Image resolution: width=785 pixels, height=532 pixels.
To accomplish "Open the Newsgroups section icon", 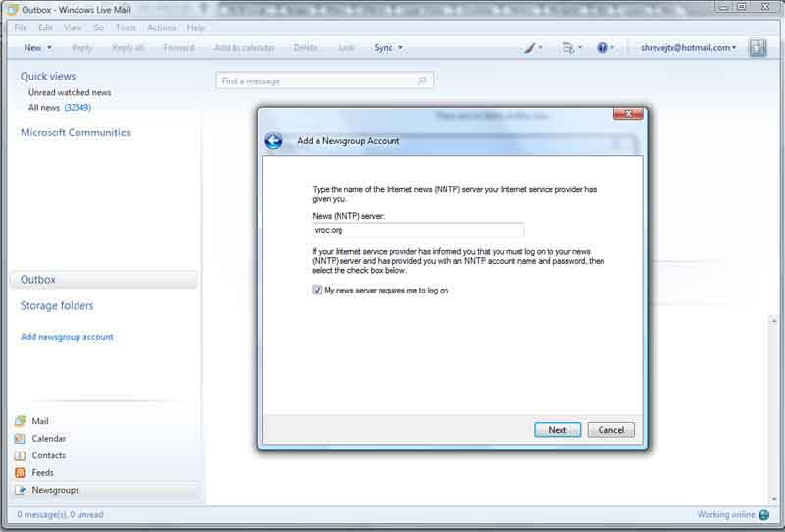I will click(x=20, y=490).
